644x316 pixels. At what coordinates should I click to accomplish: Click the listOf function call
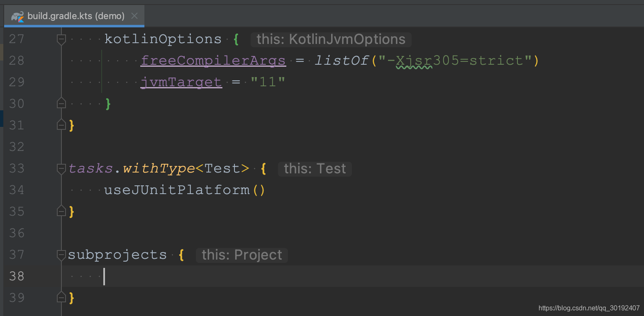coord(342,61)
